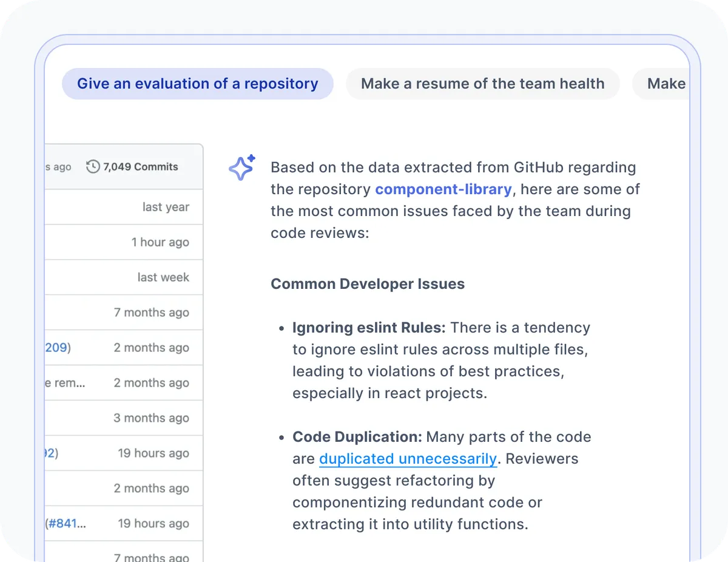This screenshot has height=562, width=728.
Task: Click '2 months ago' beside link 209
Action: [152, 348]
